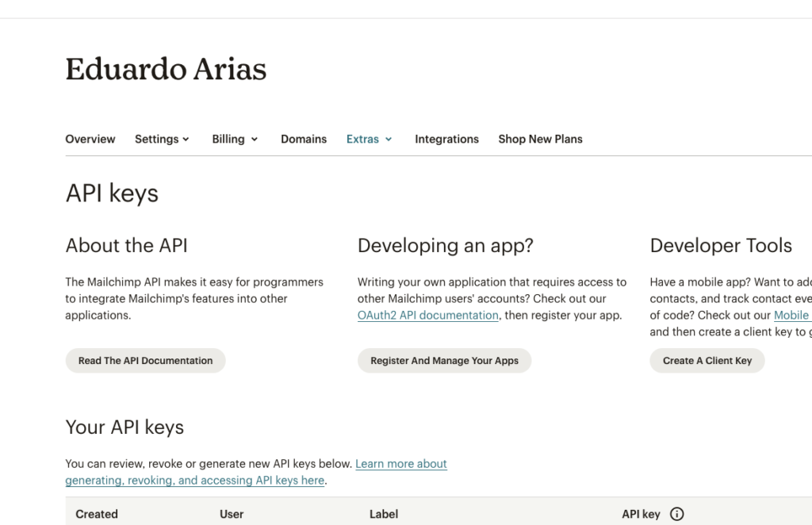Click the User column header
This screenshot has height=525, width=812.
coord(231,514)
